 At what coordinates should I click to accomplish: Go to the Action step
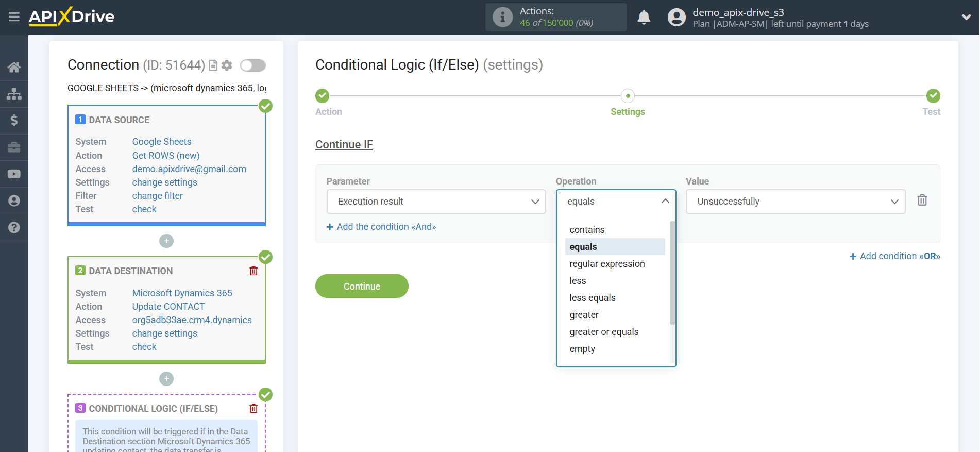coord(323,96)
